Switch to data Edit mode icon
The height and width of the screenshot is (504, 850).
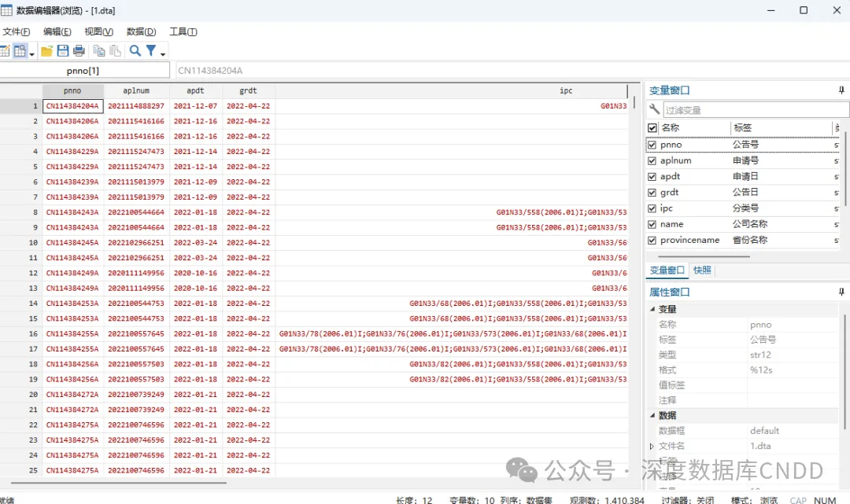pos(4,51)
